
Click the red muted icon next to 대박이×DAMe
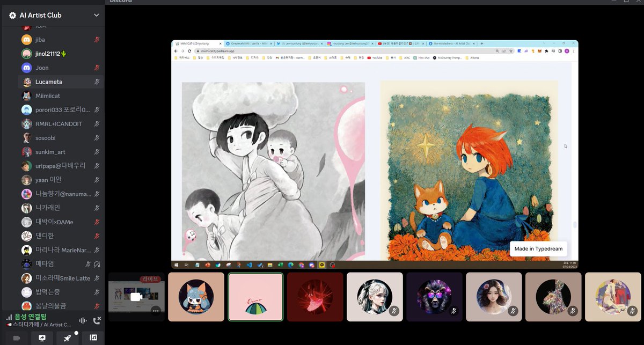[97, 222]
